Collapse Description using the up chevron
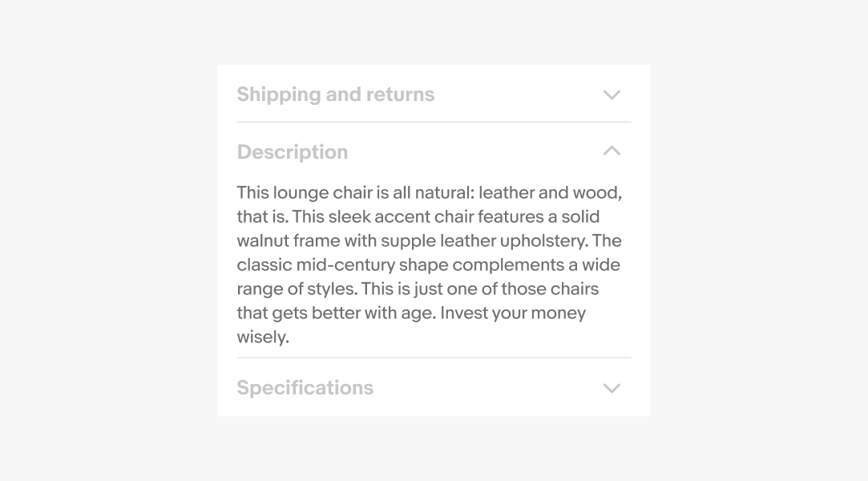The image size is (868, 481). click(x=612, y=151)
